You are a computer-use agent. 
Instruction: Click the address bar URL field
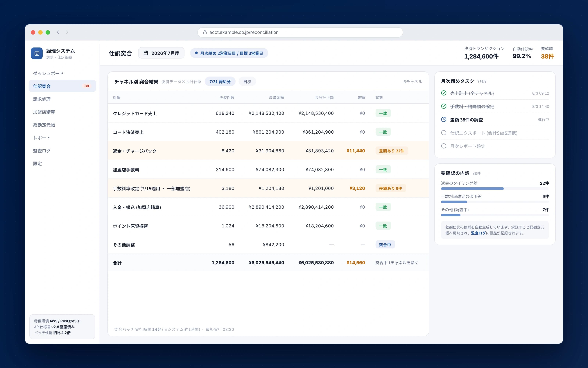300,32
